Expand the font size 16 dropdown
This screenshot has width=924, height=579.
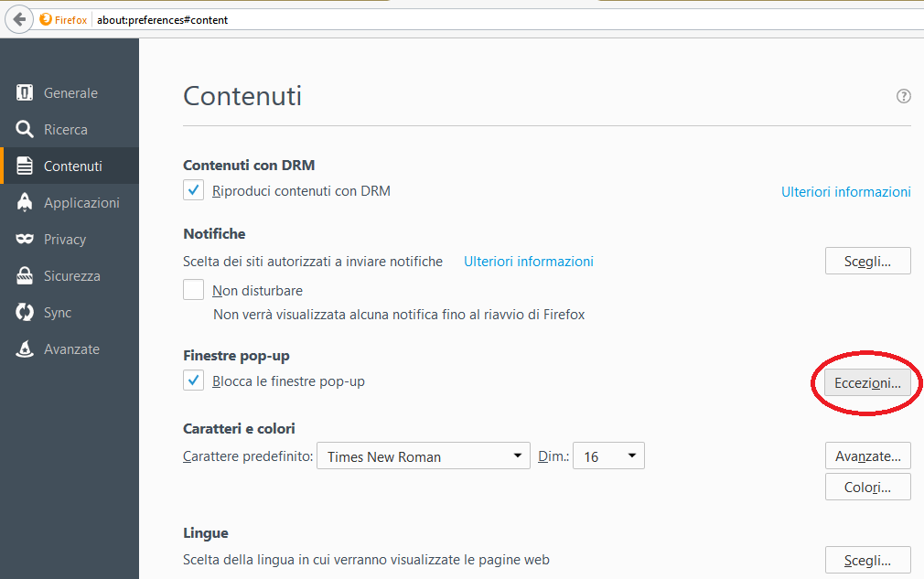pyautogui.click(x=608, y=456)
